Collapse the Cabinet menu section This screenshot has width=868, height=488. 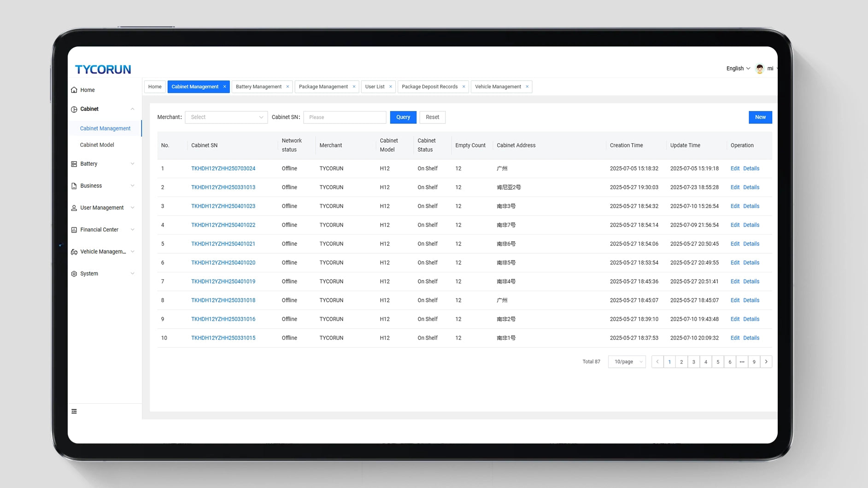(x=132, y=109)
